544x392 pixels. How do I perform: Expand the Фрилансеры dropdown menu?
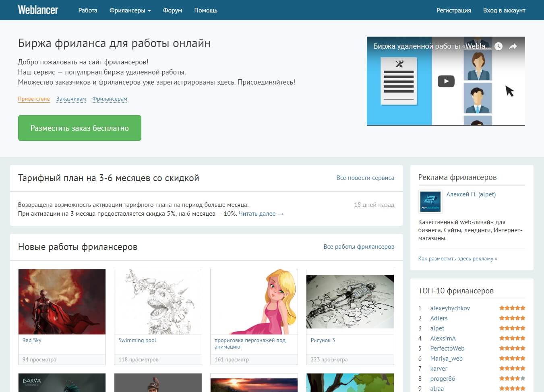coord(130,10)
